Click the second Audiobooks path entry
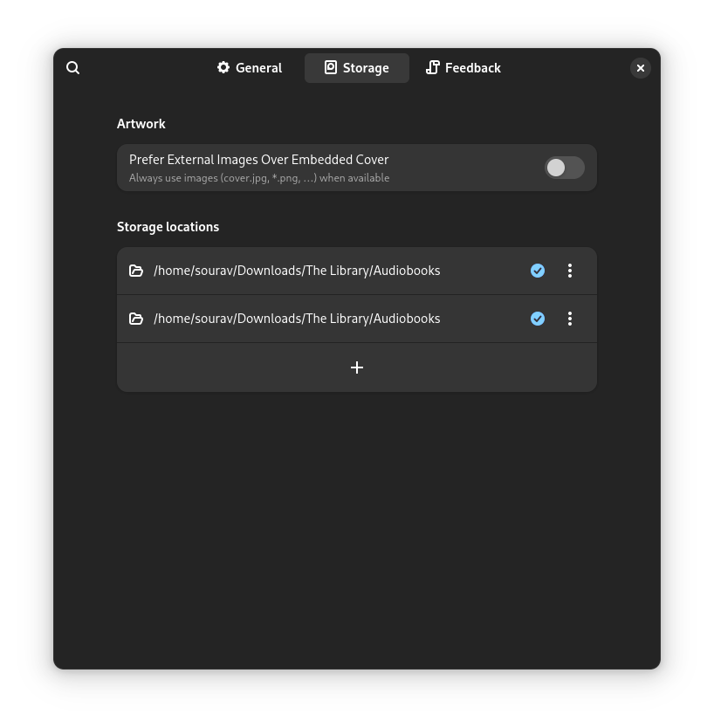This screenshot has width=714, height=728. tap(297, 319)
